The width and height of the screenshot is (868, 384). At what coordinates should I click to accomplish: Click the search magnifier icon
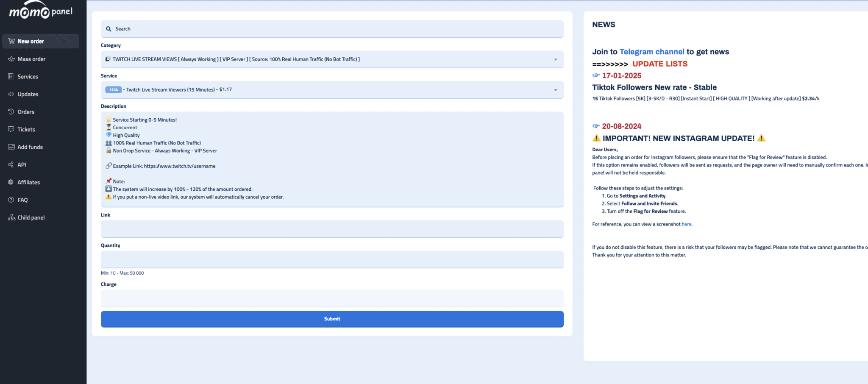pos(108,29)
